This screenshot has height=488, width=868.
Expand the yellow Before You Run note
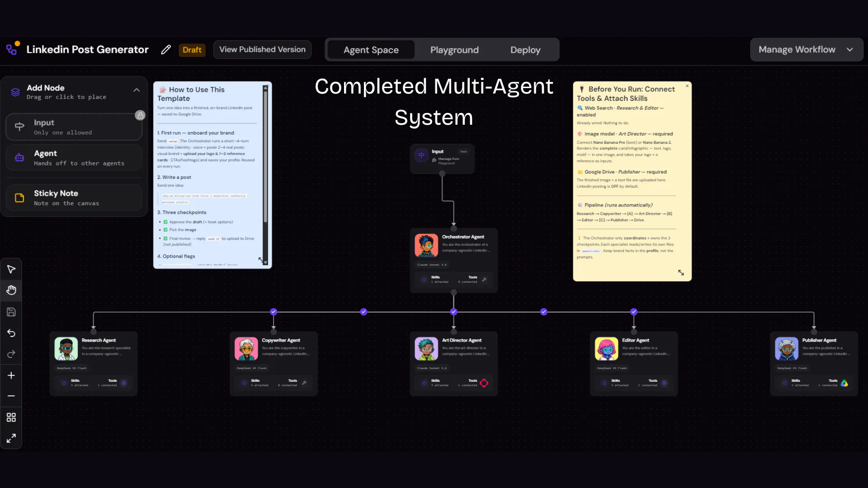(x=681, y=273)
